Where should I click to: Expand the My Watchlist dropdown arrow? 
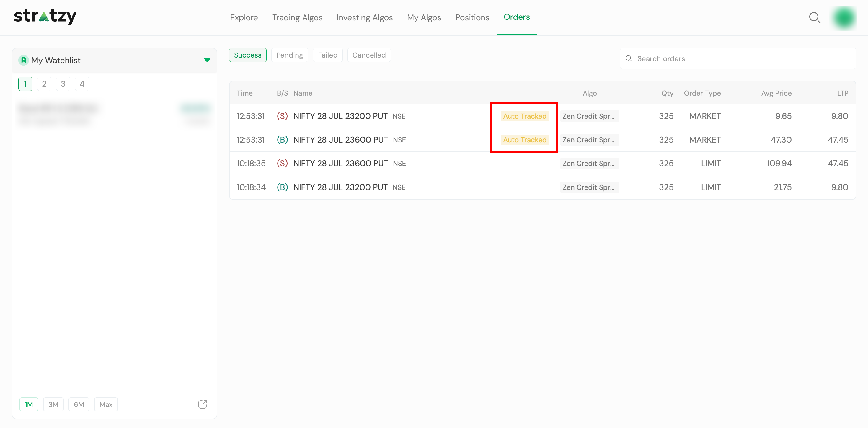207,60
